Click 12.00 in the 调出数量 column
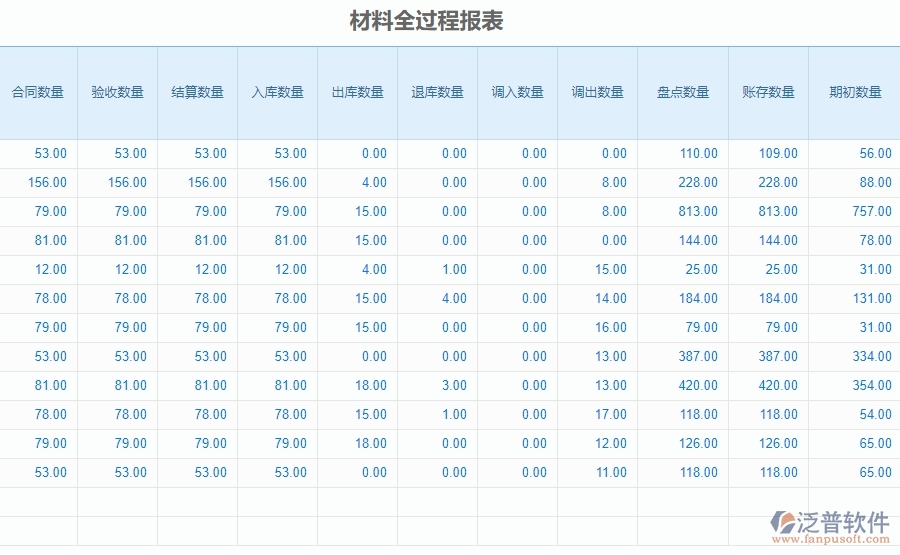This screenshot has height=555, width=900. pos(611,443)
